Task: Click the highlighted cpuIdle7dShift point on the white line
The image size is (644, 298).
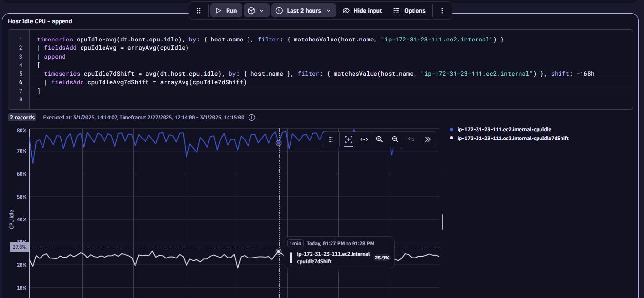Action: (x=279, y=252)
